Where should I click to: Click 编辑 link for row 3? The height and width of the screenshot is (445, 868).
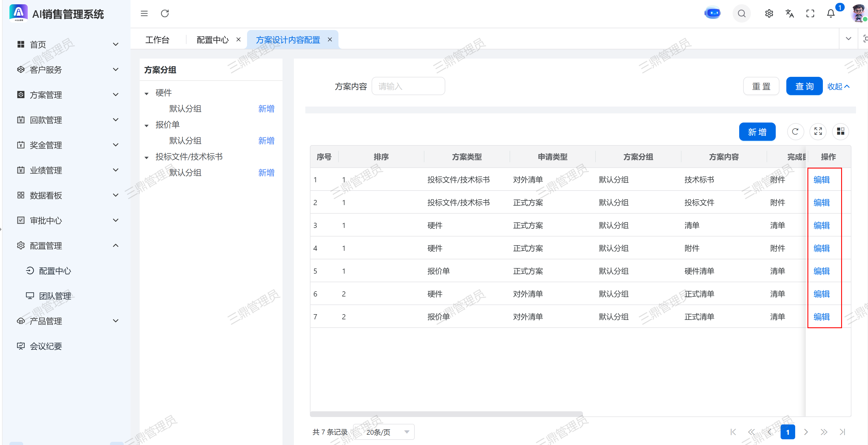point(821,225)
